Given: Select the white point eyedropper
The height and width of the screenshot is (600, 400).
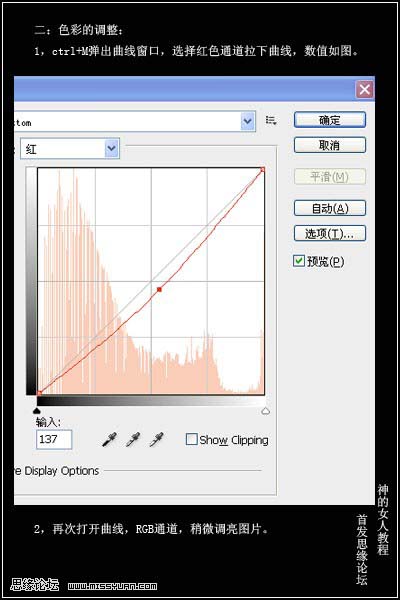Looking at the screenshot, I should point(156,439).
